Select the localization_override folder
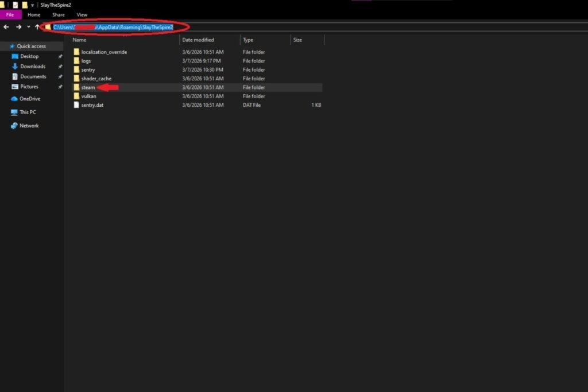 (x=104, y=52)
